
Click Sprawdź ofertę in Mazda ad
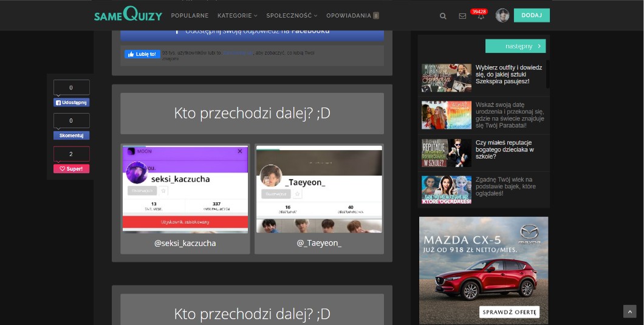509,312
